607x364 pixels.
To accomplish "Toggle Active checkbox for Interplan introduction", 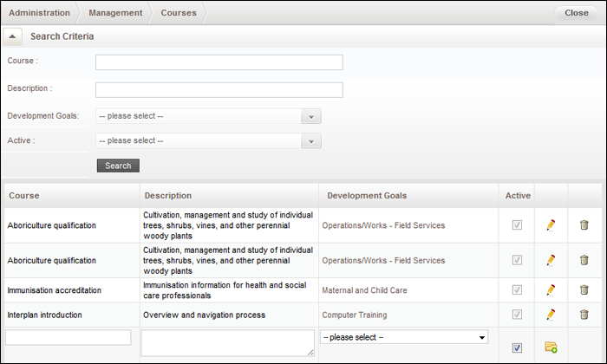I will 517,314.
